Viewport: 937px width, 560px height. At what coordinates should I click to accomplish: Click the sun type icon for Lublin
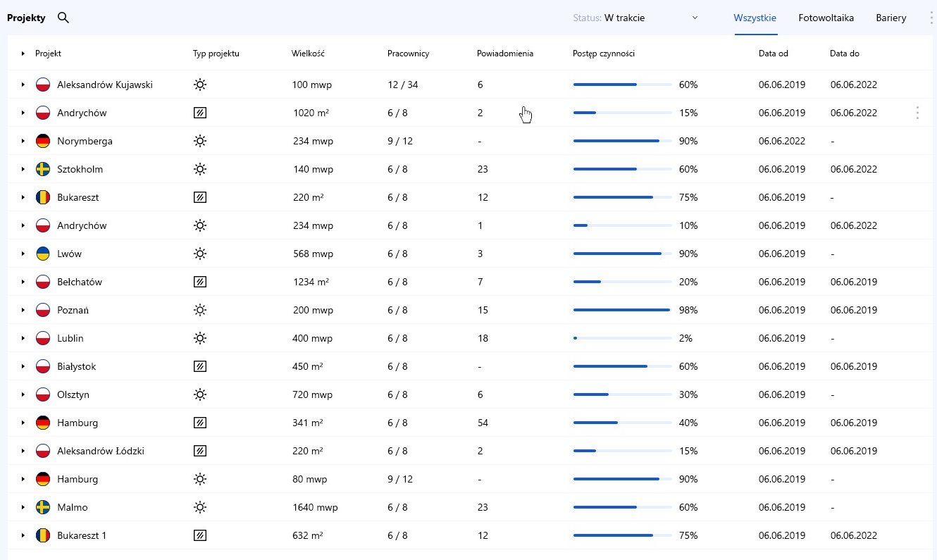[x=200, y=338]
